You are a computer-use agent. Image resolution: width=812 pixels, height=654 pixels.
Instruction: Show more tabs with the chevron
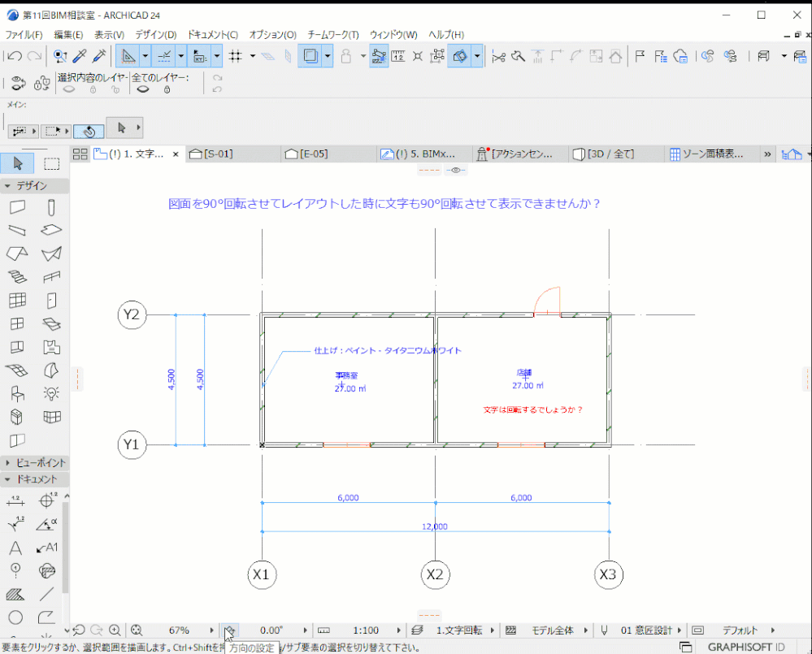click(767, 154)
